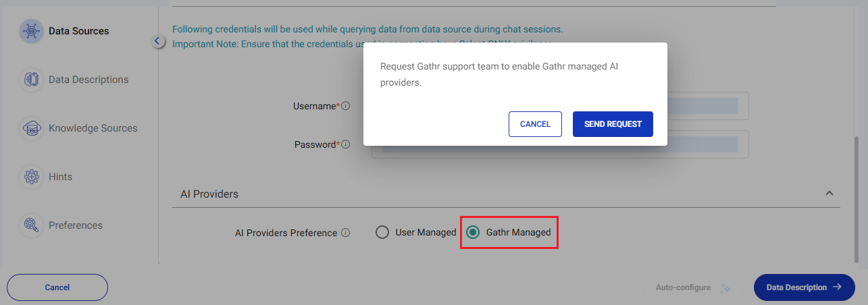Open the Data Descriptions menu item
Screen dimensions: 868x305
88,80
